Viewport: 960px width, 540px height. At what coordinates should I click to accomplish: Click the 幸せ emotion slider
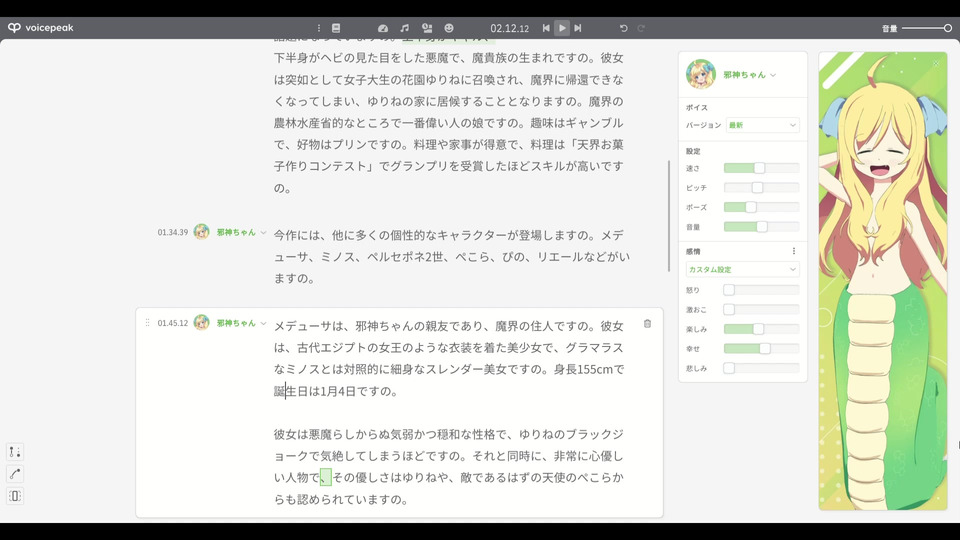click(x=762, y=348)
